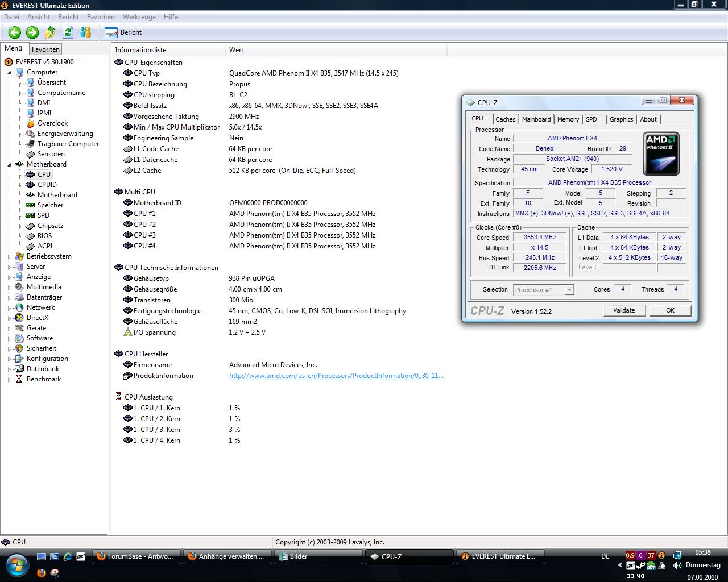Viewport: 728px width, 582px height.
Task: Click the Wert column header
Action: point(336,50)
